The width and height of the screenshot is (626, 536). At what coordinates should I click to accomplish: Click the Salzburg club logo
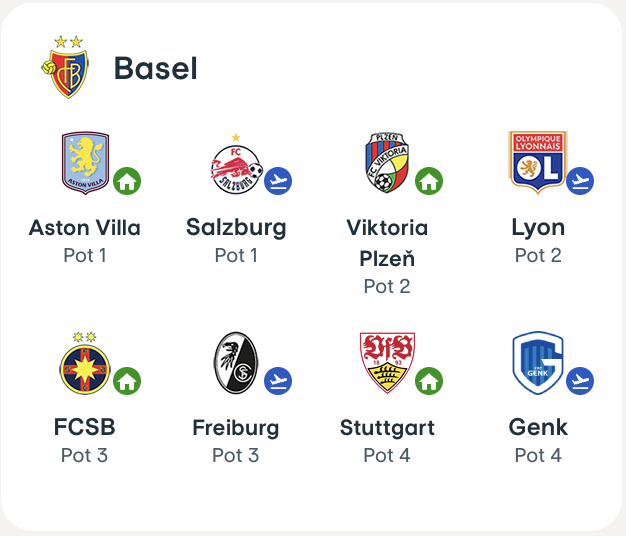236,165
